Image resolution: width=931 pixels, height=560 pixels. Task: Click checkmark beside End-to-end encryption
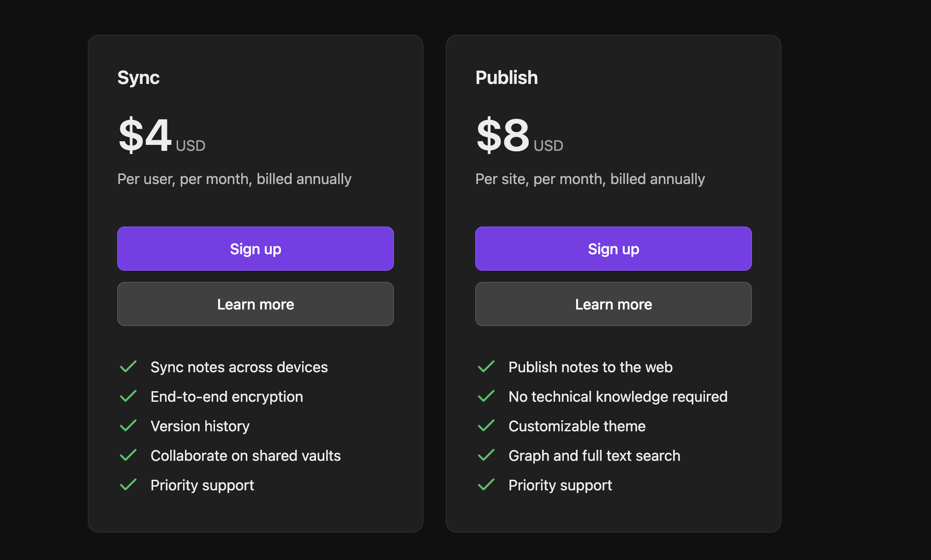tap(128, 396)
